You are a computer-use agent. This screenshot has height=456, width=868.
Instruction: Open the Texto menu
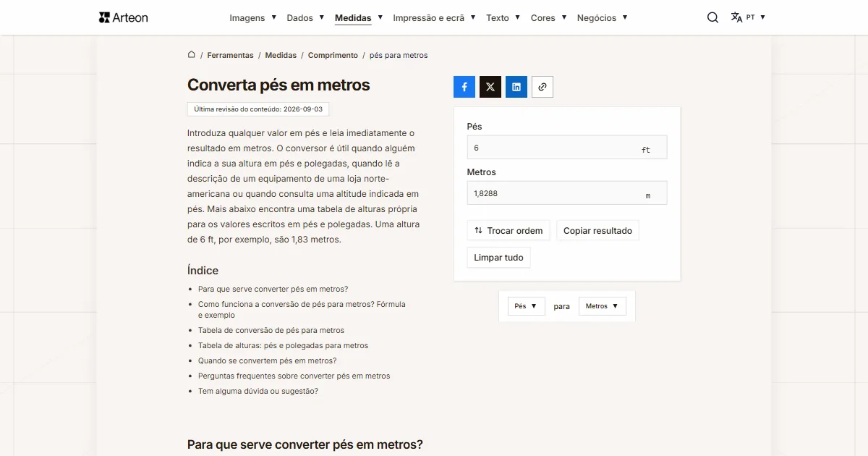click(498, 18)
